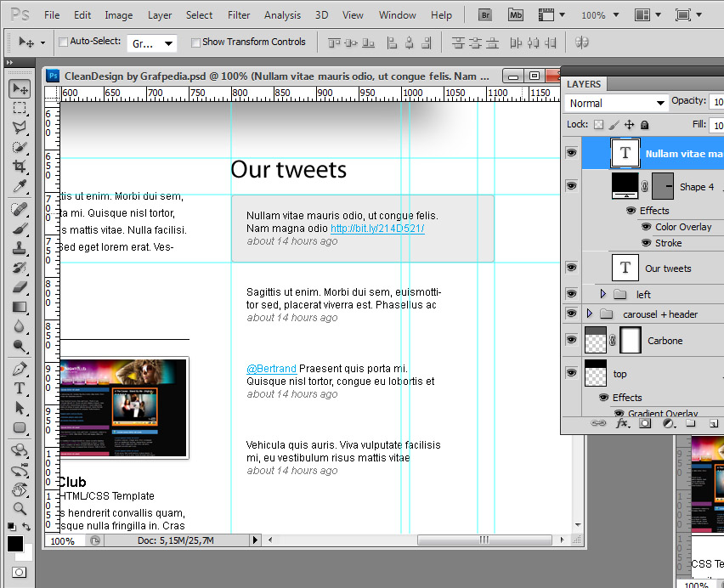
Task: Open the Edit menu
Action: pos(82,15)
